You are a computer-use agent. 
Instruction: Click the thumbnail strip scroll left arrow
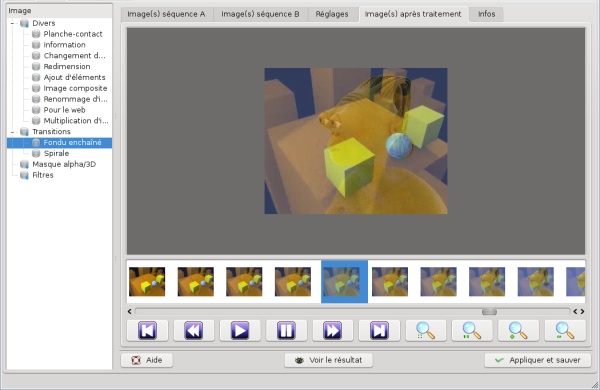(130, 312)
